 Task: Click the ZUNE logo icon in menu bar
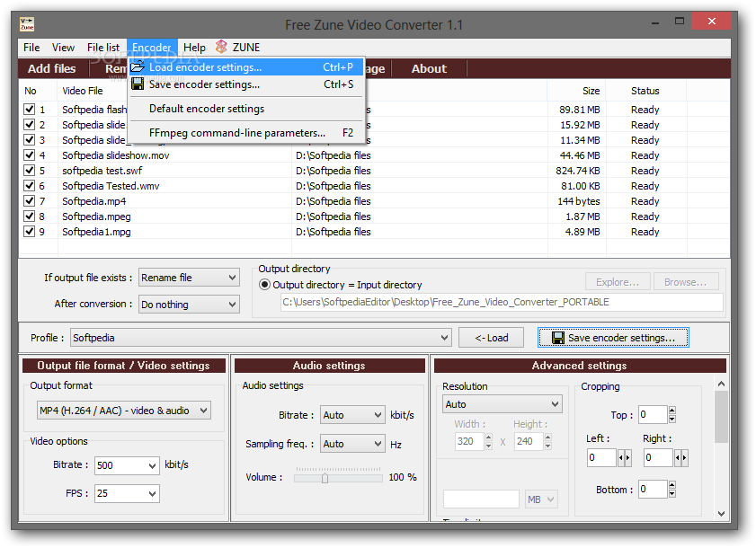tap(221, 47)
